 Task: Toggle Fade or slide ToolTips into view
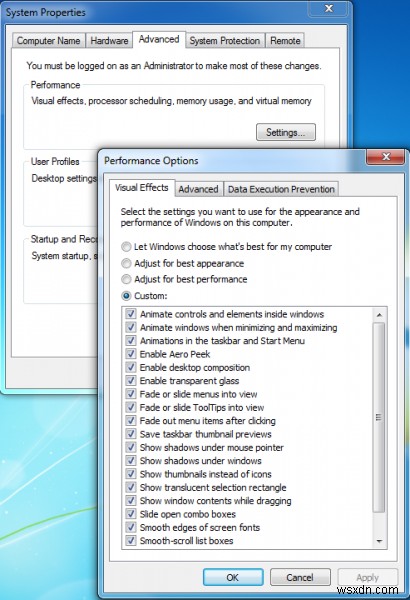click(131, 408)
